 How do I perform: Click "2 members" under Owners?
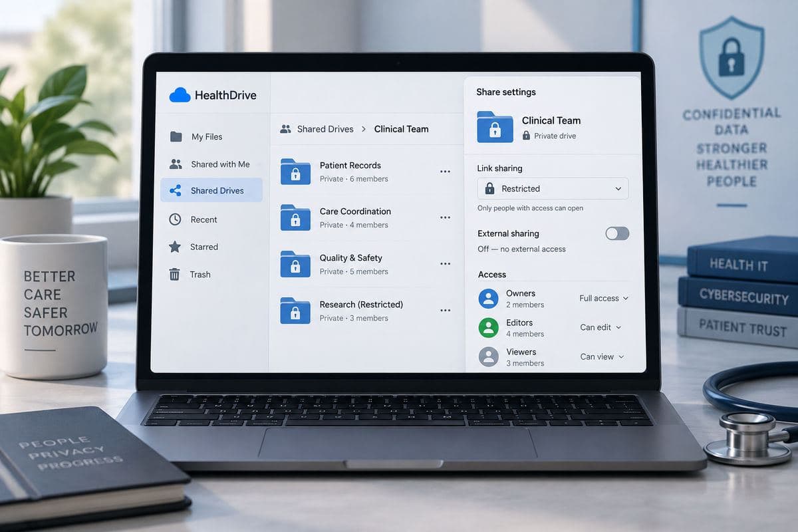tap(525, 305)
